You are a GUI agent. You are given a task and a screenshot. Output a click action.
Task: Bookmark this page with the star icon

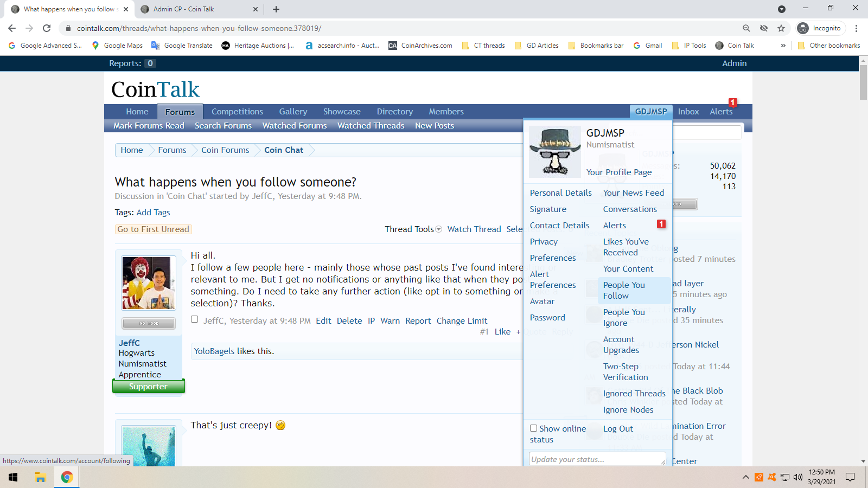click(x=781, y=28)
